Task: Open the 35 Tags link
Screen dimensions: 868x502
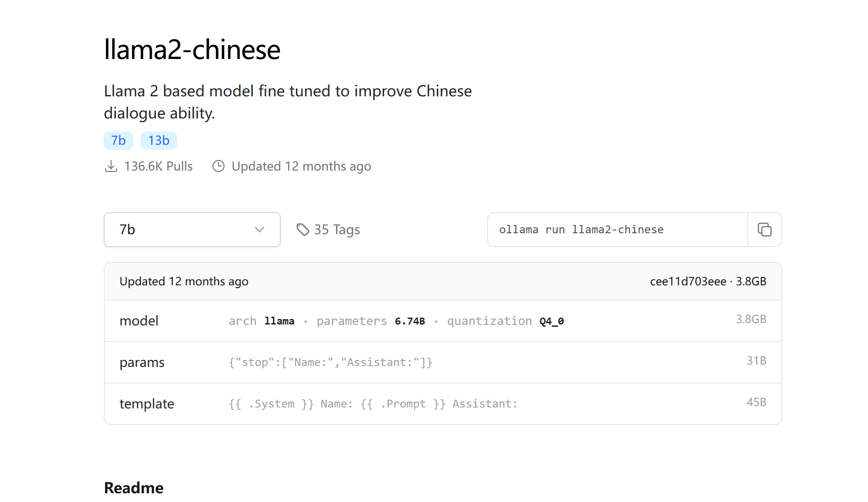Action: tap(328, 230)
